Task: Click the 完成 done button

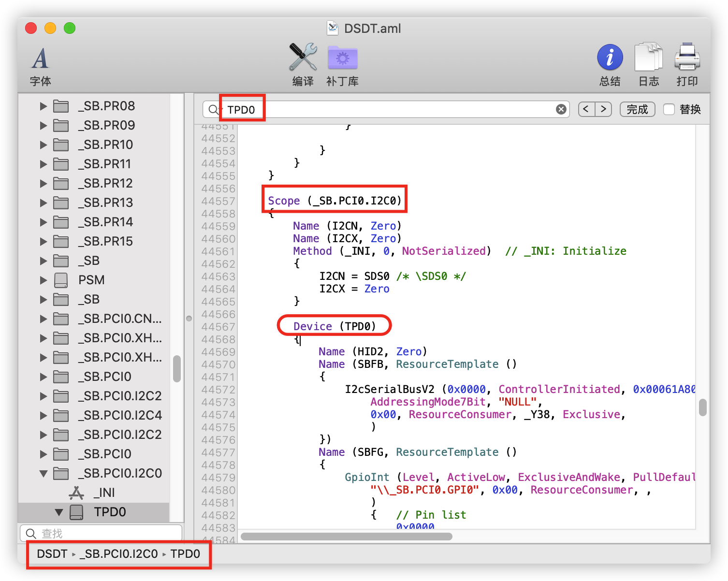Action: pos(637,109)
